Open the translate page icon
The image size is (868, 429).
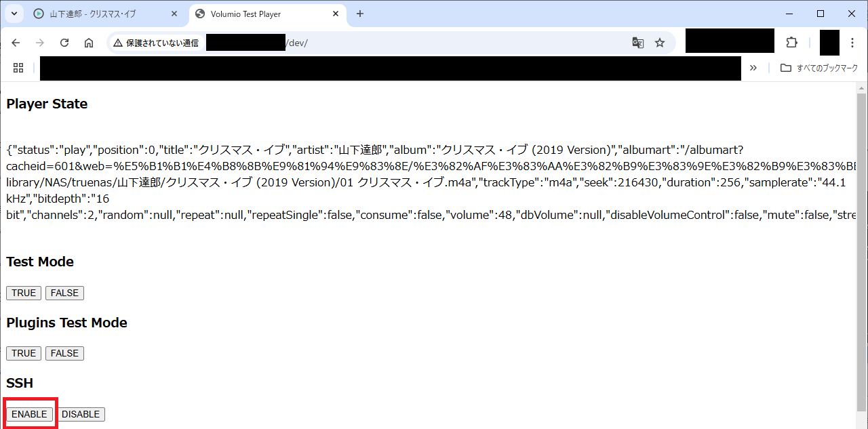click(x=637, y=43)
